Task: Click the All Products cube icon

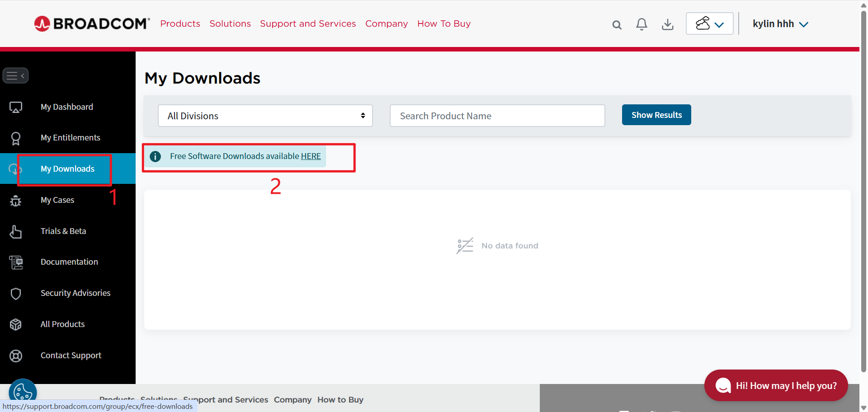Action: tap(16, 324)
